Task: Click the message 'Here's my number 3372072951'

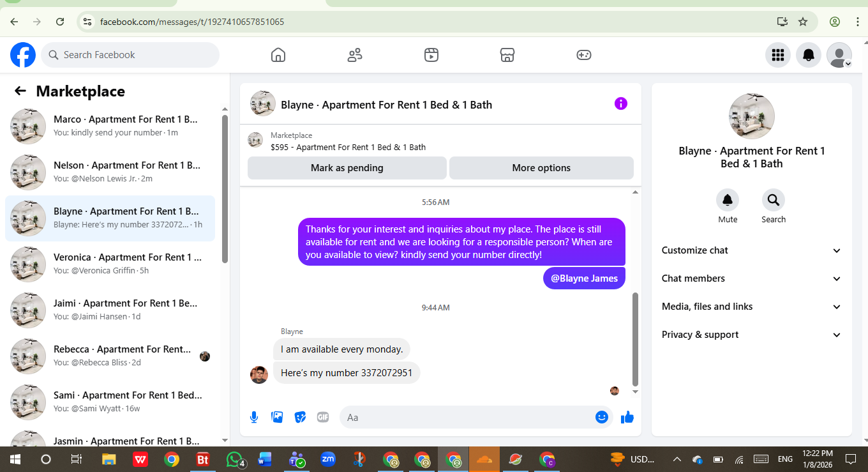Action: tap(347, 373)
